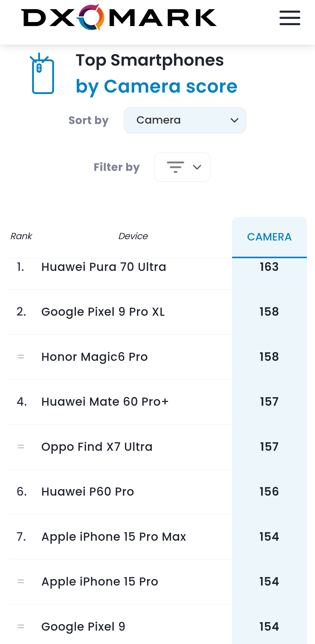Click the chevron arrow in the Camera sort box
315x644 pixels.
[234, 121]
